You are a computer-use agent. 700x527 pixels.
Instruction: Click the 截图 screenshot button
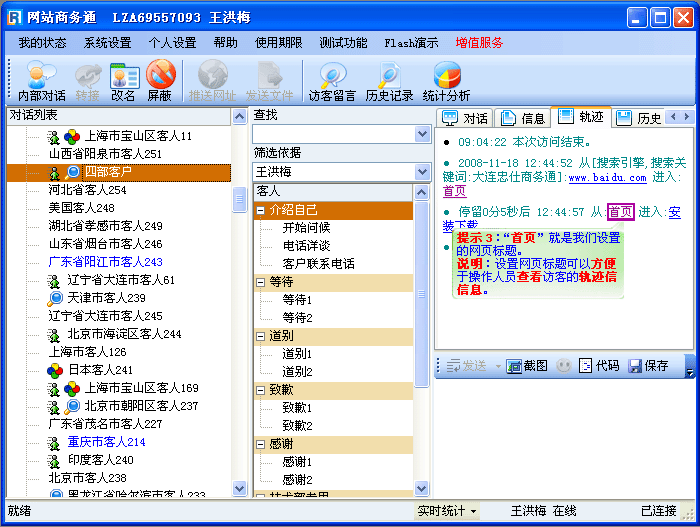[x=527, y=366]
